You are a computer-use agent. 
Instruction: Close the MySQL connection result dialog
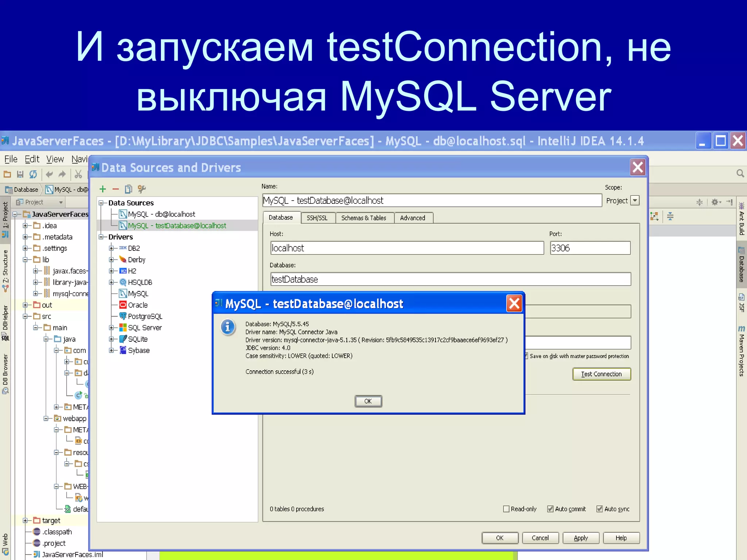click(514, 303)
